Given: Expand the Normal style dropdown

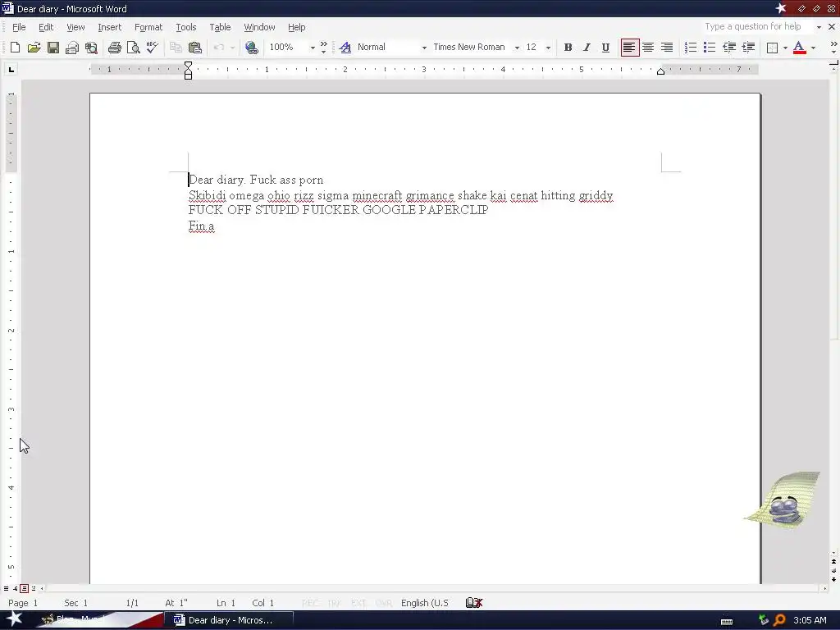Looking at the screenshot, I should [424, 48].
